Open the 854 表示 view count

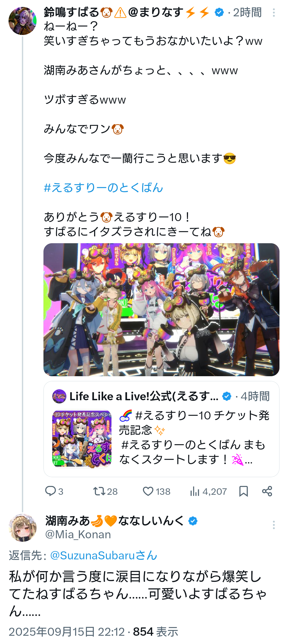(x=155, y=632)
